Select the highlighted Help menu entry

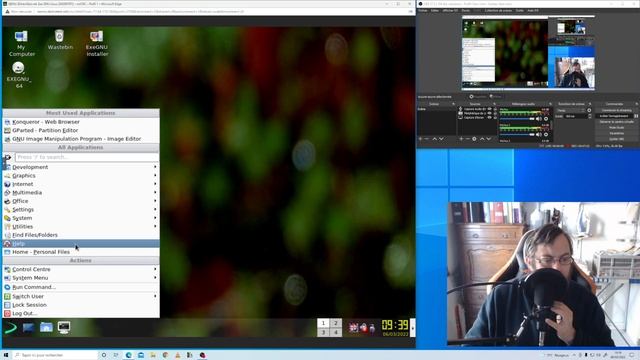[81, 243]
